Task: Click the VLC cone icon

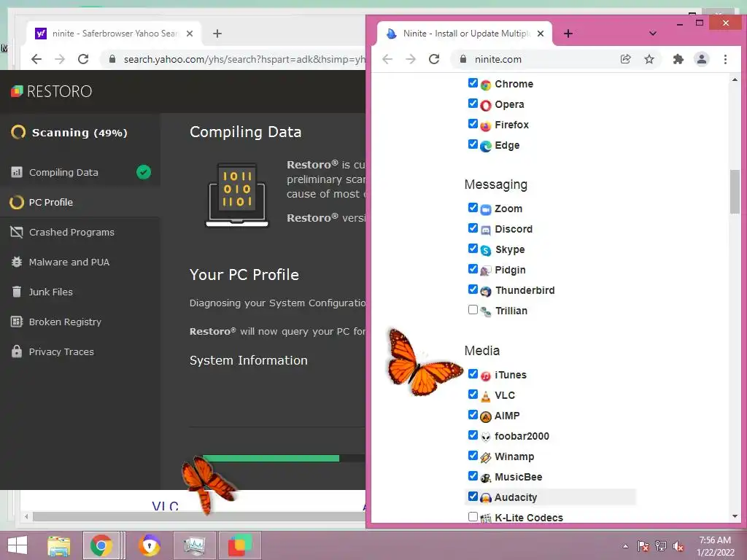Action: click(485, 396)
